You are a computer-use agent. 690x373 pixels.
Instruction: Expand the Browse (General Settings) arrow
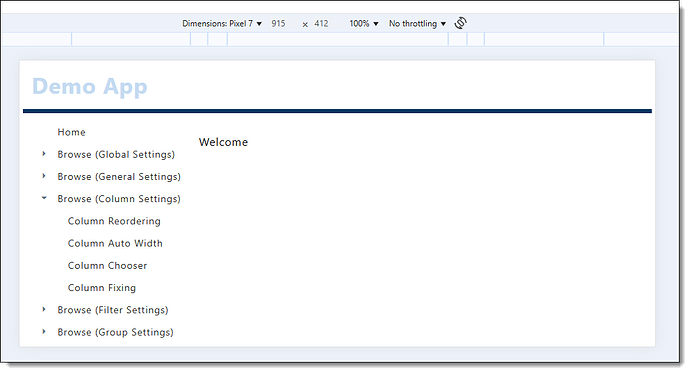[x=44, y=176]
